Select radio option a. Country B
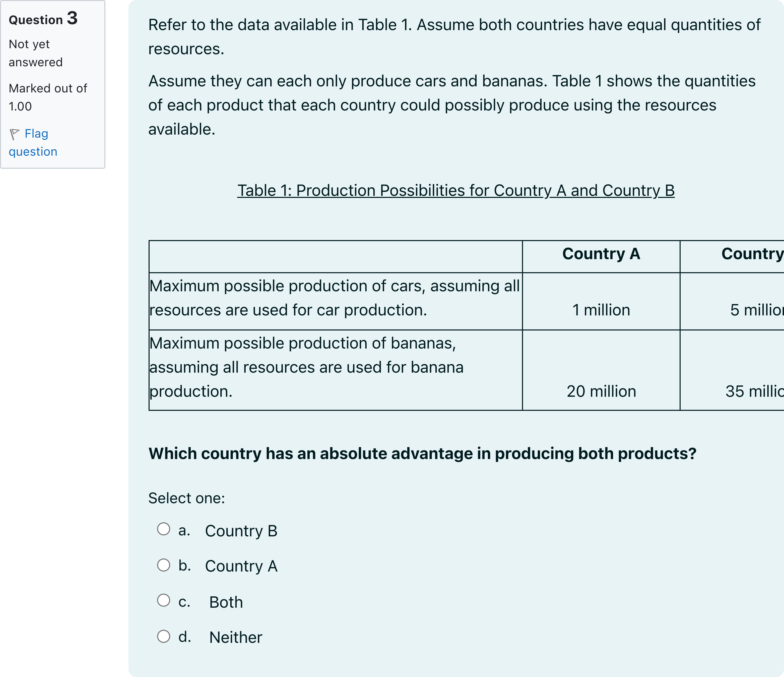Viewport: 784px width, 677px height. coord(163,529)
